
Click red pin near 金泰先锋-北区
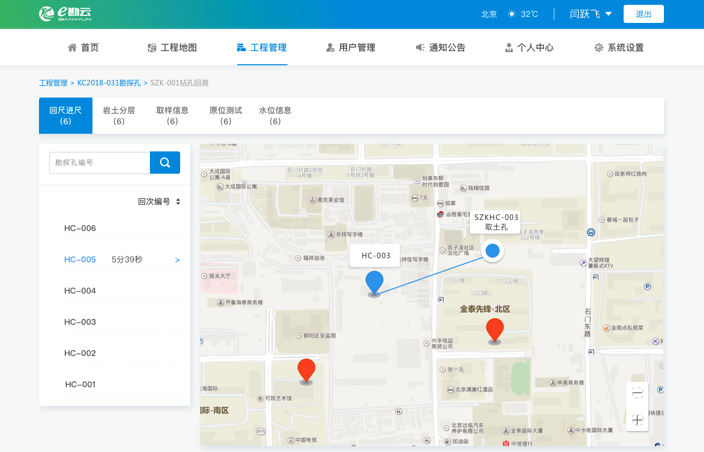(495, 329)
